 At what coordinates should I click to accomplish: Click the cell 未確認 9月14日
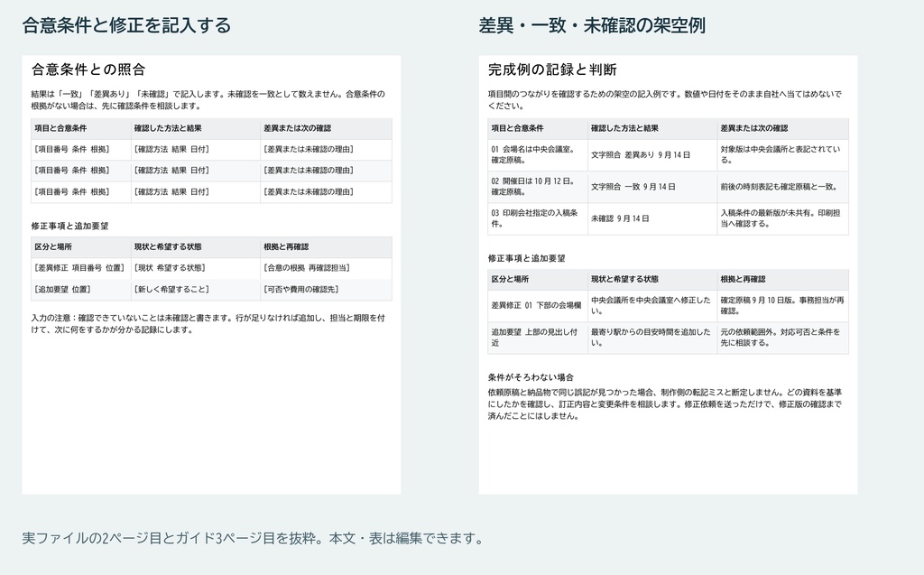[x=652, y=218]
